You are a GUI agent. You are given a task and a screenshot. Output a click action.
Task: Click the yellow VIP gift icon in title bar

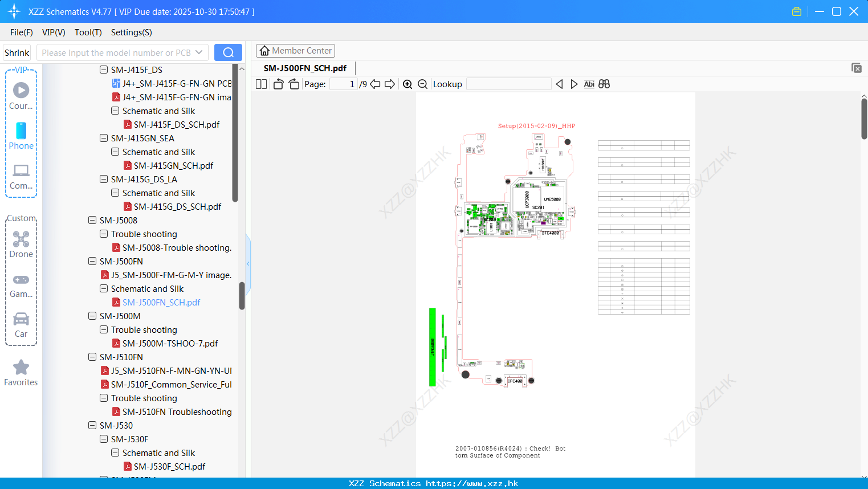(x=797, y=11)
